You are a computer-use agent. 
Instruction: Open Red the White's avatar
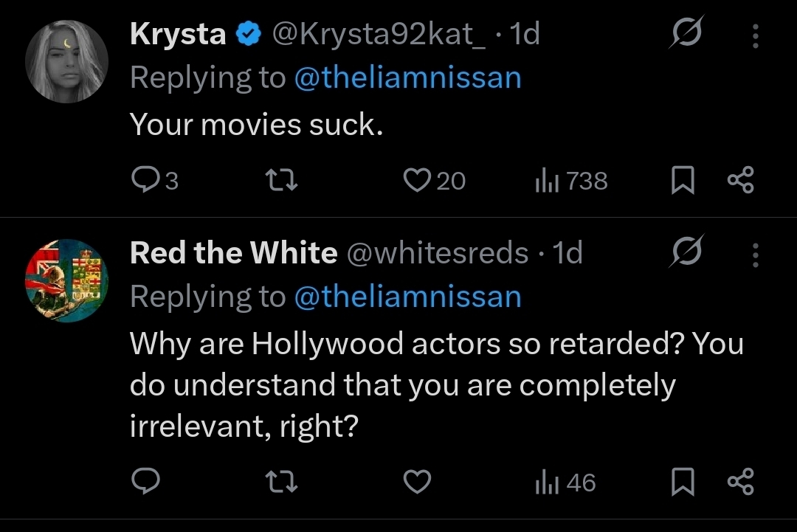(x=67, y=280)
